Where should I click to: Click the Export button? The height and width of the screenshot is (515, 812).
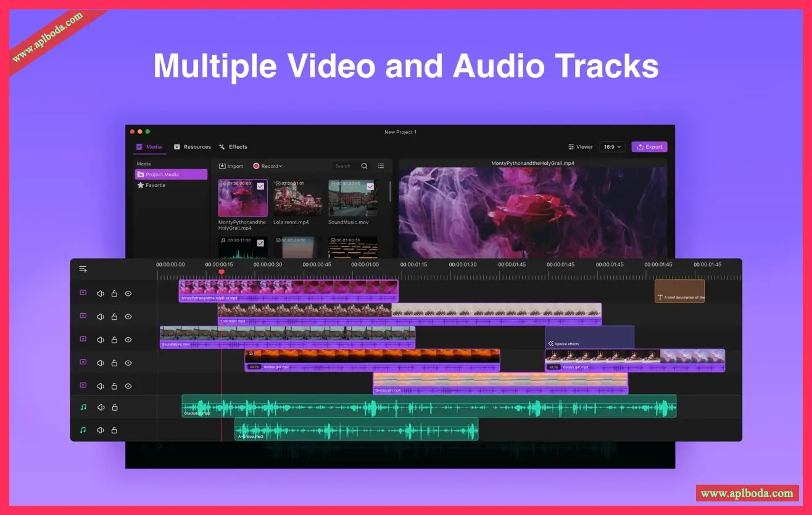pos(649,147)
